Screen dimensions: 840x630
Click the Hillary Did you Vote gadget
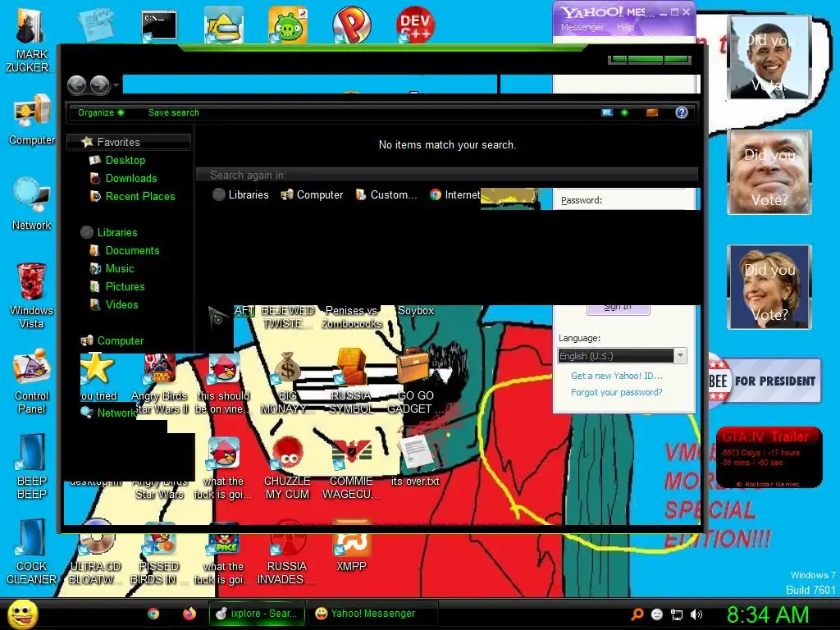click(x=769, y=287)
